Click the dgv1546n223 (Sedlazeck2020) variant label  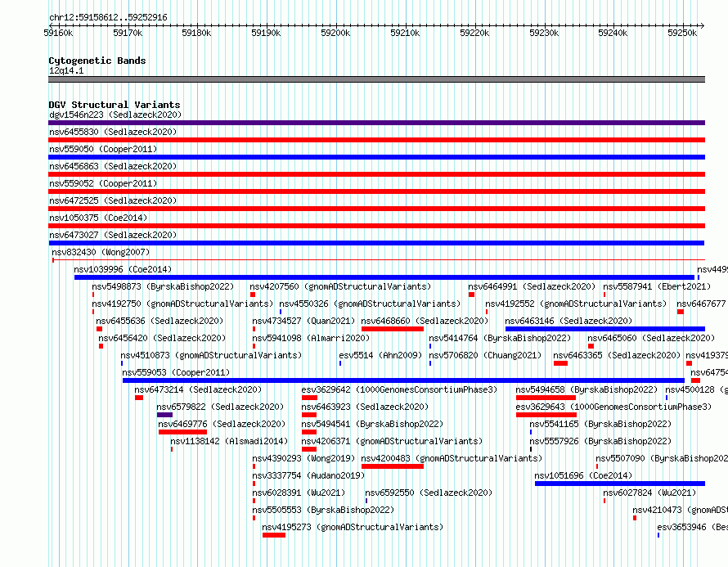pos(115,115)
